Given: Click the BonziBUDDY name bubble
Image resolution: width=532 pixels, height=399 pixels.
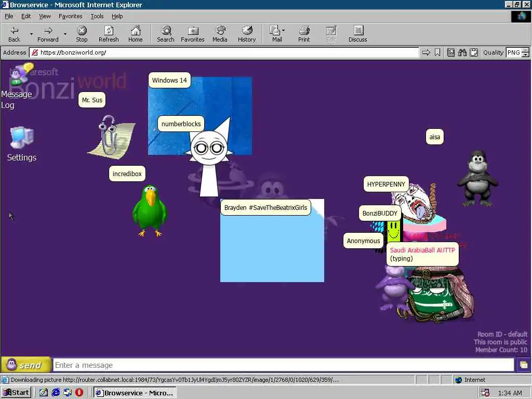Looking at the screenshot, I should (380, 213).
